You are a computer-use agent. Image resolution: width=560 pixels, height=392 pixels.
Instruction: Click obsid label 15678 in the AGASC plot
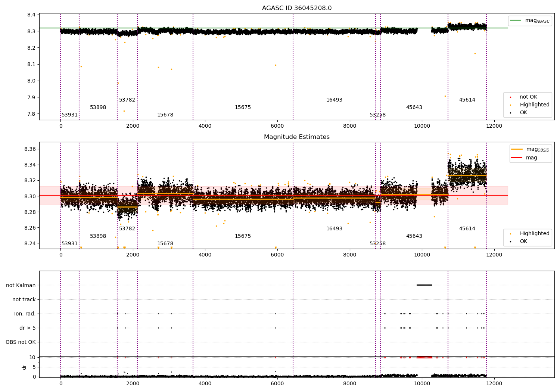[x=165, y=115]
